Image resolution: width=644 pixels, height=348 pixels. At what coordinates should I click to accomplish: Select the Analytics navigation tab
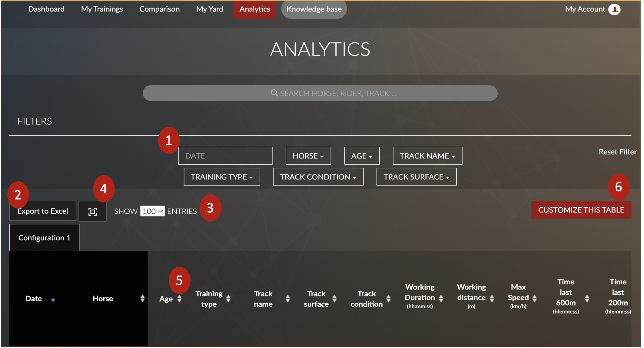tap(255, 9)
